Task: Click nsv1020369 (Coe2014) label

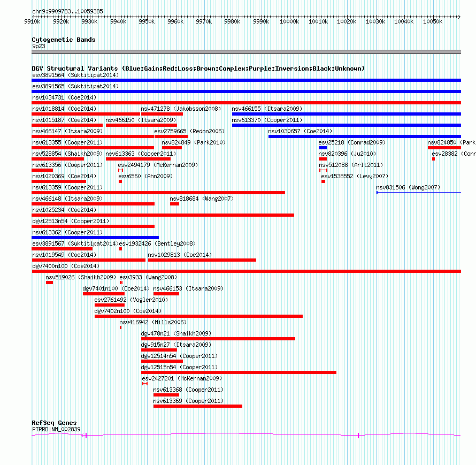Action: point(64,176)
